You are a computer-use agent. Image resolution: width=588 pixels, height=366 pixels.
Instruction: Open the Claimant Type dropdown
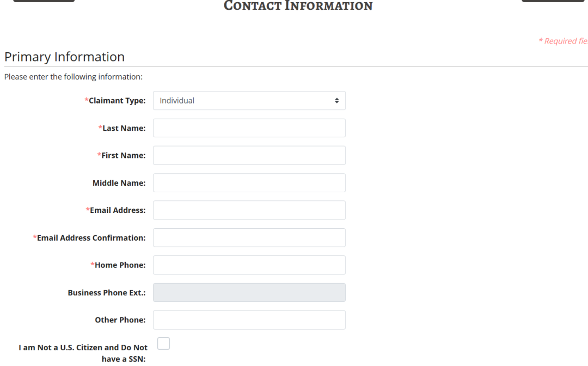pyautogui.click(x=249, y=101)
